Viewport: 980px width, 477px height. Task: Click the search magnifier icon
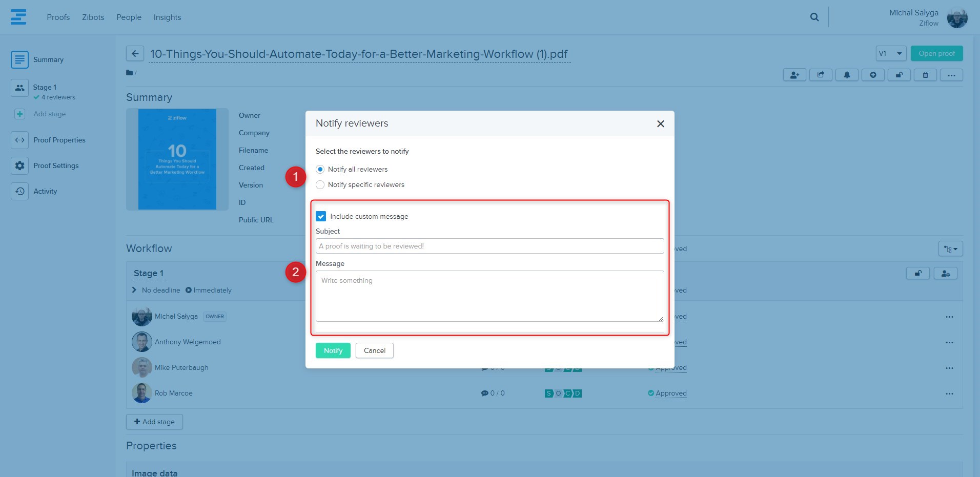click(814, 17)
